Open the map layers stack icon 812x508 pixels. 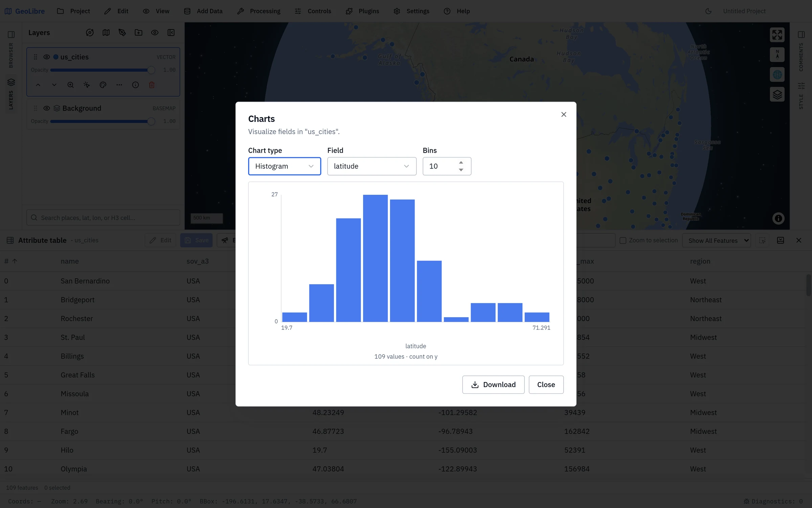[x=777, y=94]
